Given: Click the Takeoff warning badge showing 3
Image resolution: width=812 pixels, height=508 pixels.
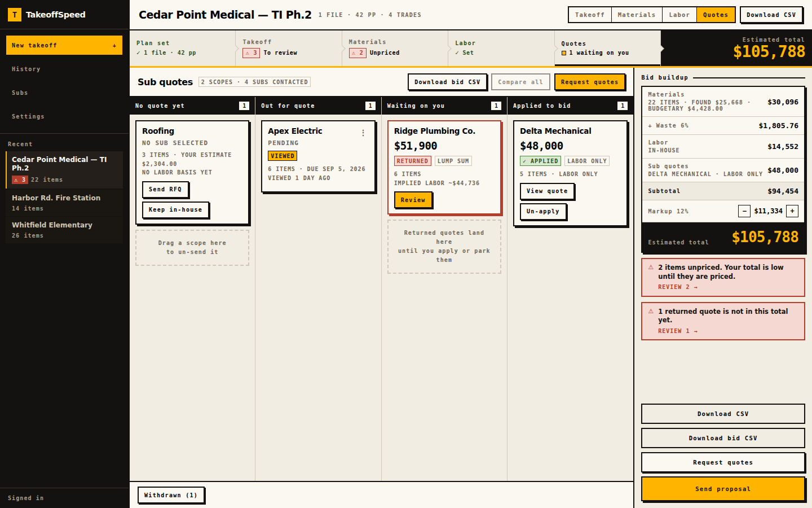Looking at the screenshot, I should pos(251,53).
